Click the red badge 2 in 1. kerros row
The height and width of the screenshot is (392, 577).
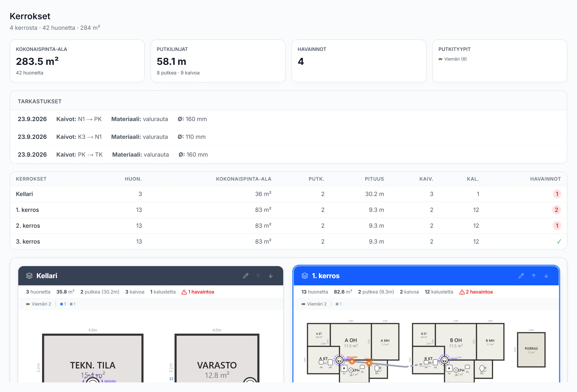click(x=556, y=210)
